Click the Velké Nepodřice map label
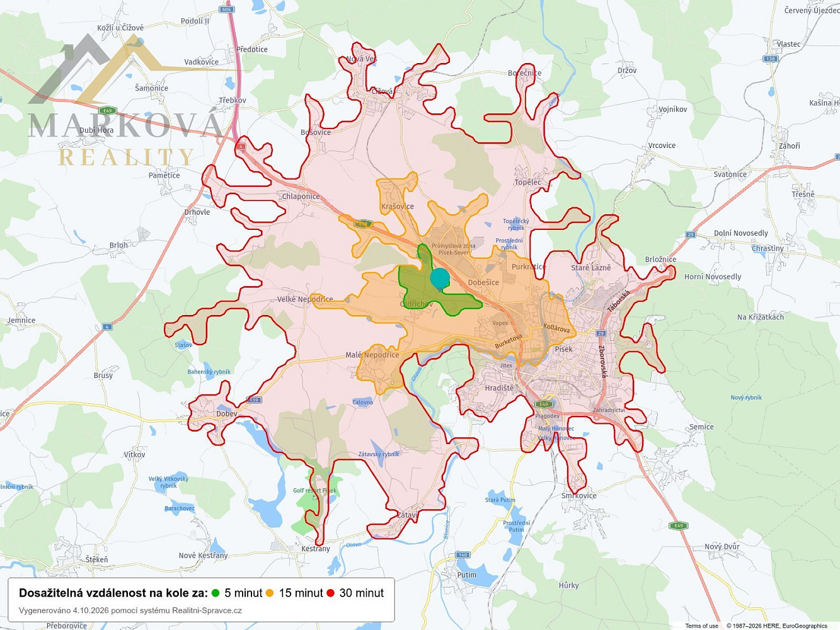The width and height of the screenshot is (840, 630). point(305,299)
